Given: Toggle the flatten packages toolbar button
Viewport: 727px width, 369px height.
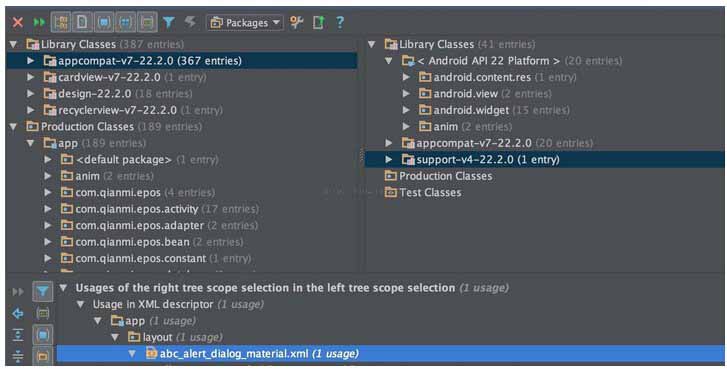Looking at the screenshot, I should 61,22.
